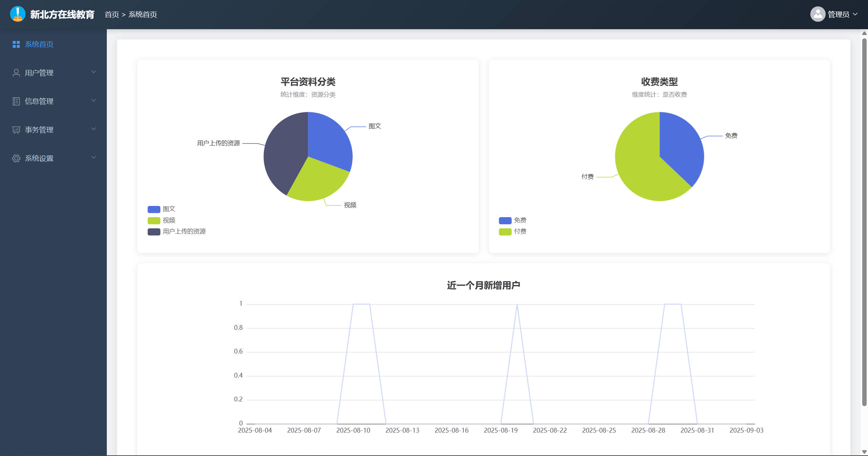Click the 平台资料分类 chart title
Screen dimensions: 868x456
click(x=308, y=82)
